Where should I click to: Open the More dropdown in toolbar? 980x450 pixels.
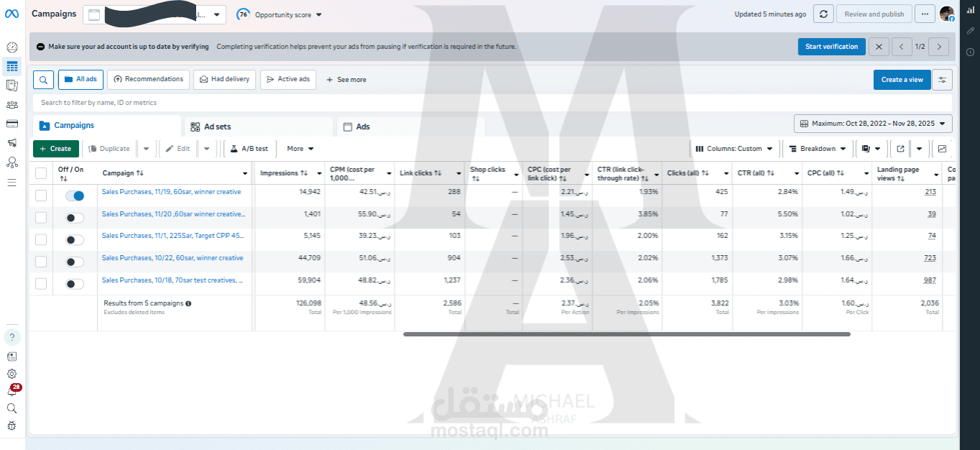300,149
